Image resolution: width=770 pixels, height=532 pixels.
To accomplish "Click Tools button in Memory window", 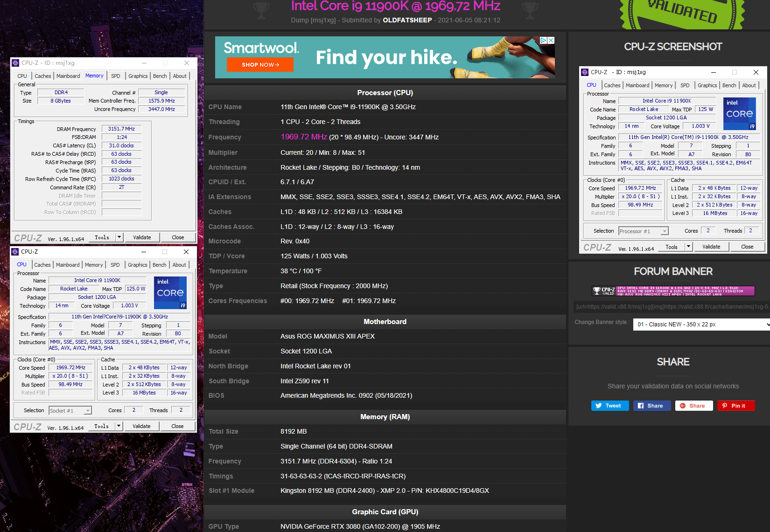I will click(102, 237).
